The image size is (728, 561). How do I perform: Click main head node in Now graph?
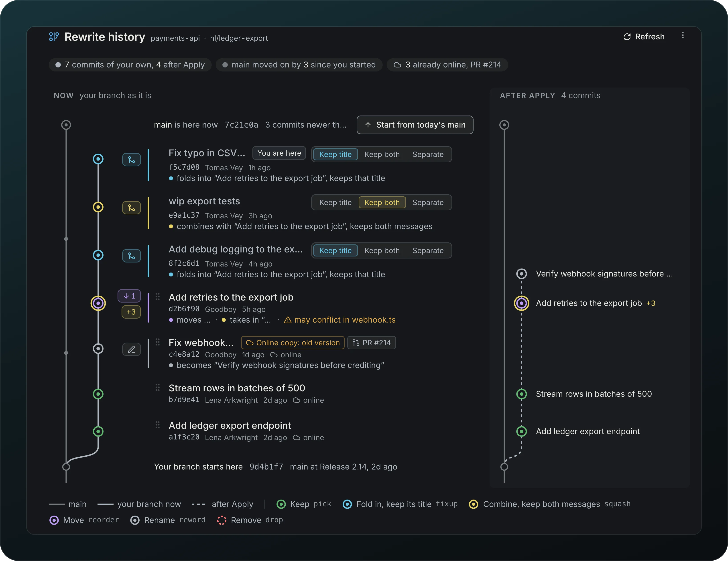click(66, 125)
